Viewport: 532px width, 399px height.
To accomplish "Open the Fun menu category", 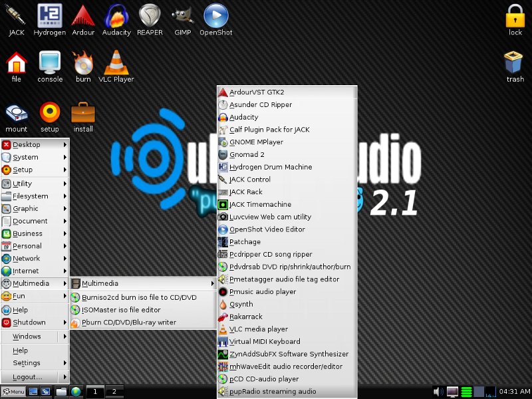I will pos(35,296).
